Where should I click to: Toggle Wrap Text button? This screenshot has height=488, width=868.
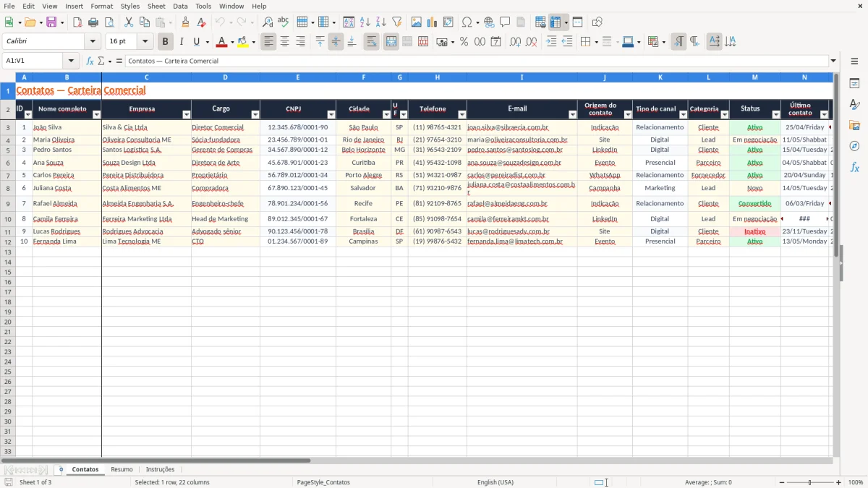[x=372, y=42]
